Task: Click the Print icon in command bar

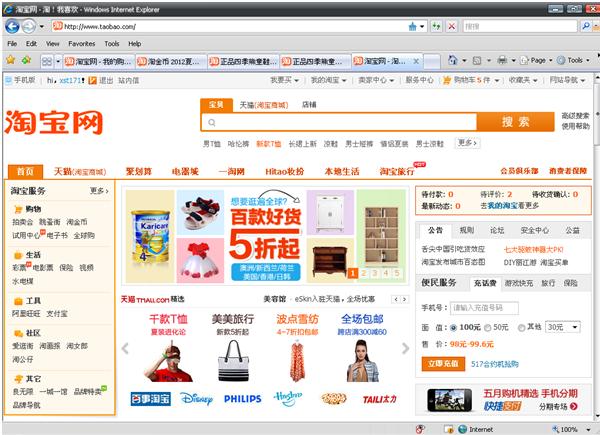Action: [x=502, y=60]
